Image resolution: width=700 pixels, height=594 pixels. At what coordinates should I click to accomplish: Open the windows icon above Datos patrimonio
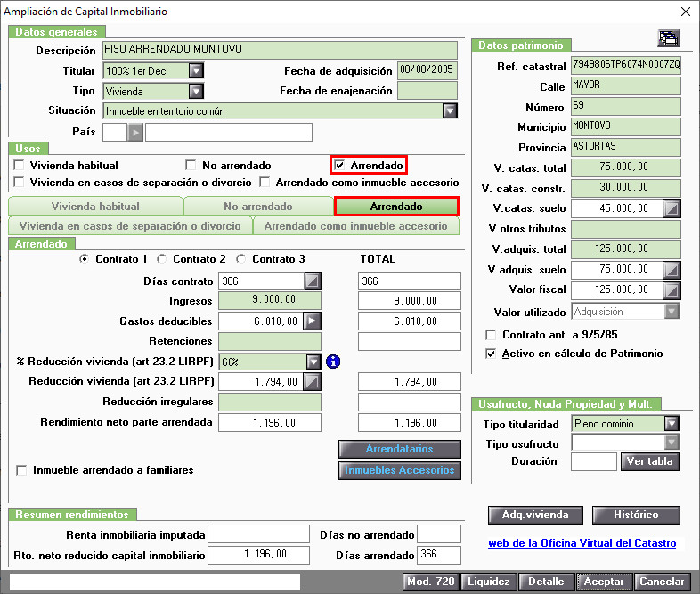pyautogui.click(x=669, y=38)
